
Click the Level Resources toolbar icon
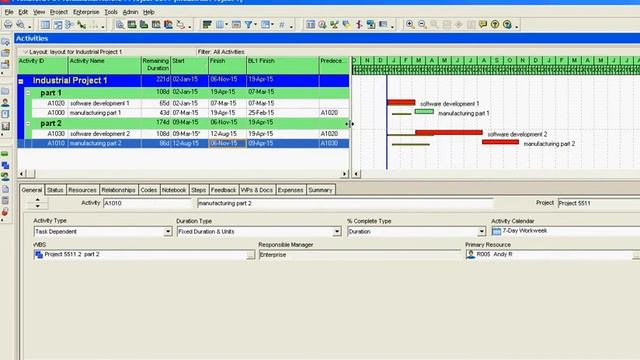coord(335,25)
